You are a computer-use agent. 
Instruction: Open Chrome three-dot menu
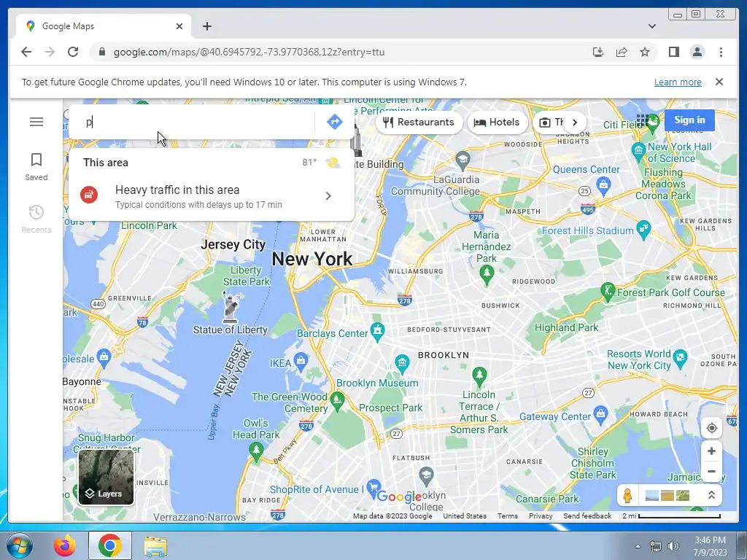(x=721, y=52)
